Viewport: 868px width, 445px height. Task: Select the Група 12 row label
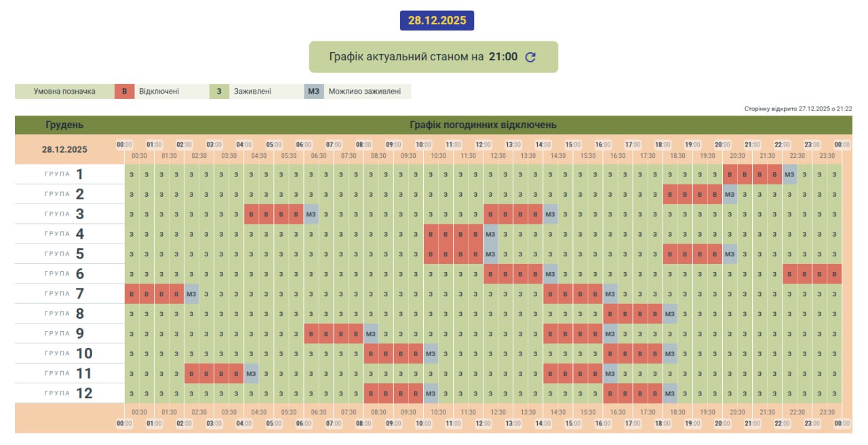click(x=64, y=393)
